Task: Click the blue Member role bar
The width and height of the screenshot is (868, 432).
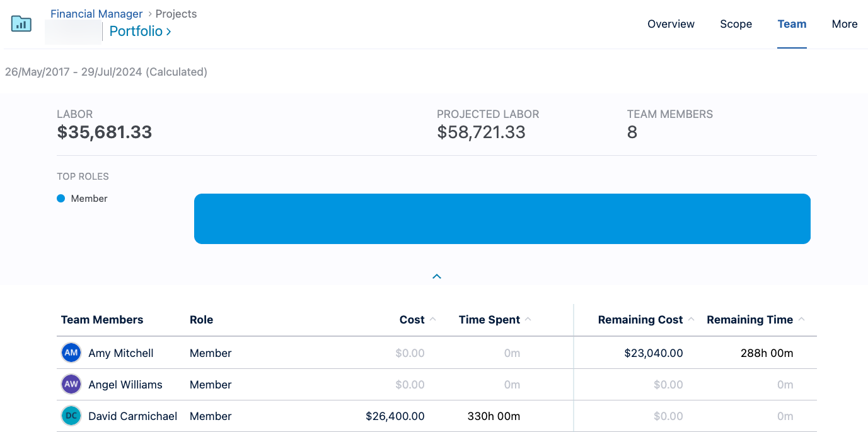Action: tap(502, 219)
